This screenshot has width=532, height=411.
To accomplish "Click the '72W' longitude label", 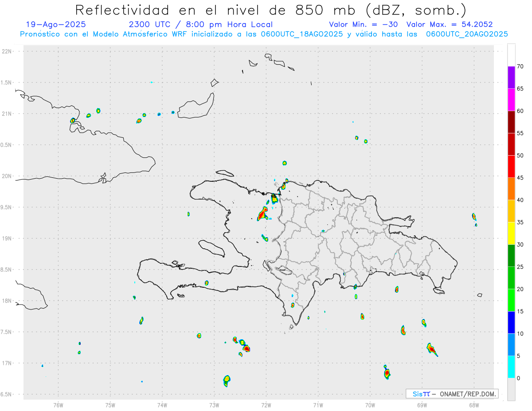I will [266, 405].
